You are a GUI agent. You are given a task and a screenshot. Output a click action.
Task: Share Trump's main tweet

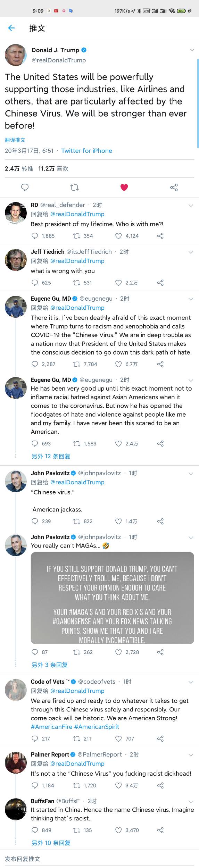click(174, 187)
